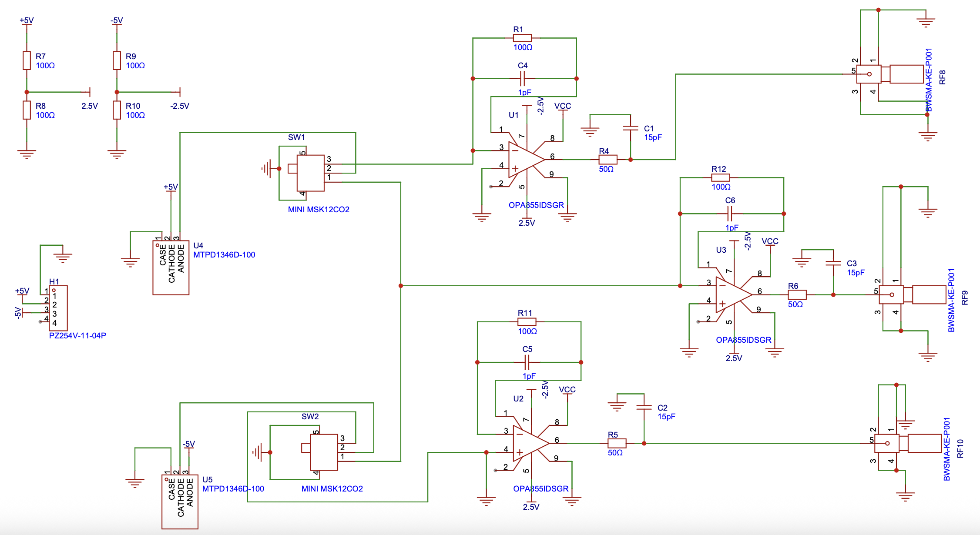This screenshot has width=980, height=535.
Task: Click the U4 photodiode component box
Action: click(x=171, y=267)
